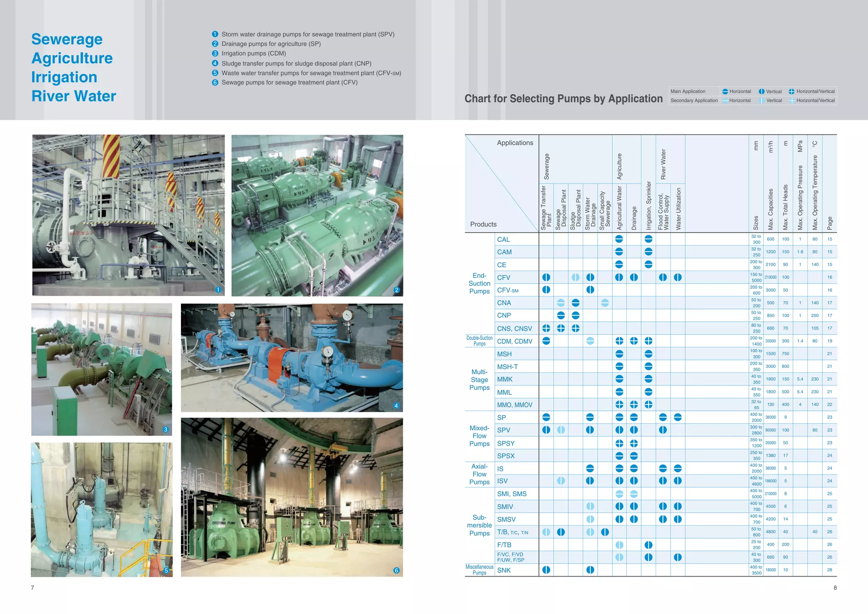
Task: Click the Max. Capacities column header
Action: [771, 209]
